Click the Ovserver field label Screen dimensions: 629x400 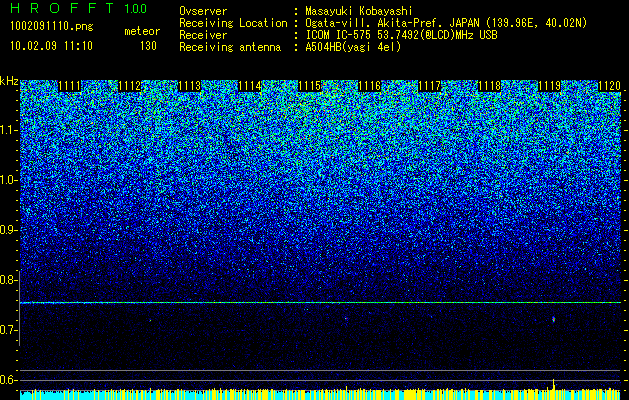click(x=203, y=11)
